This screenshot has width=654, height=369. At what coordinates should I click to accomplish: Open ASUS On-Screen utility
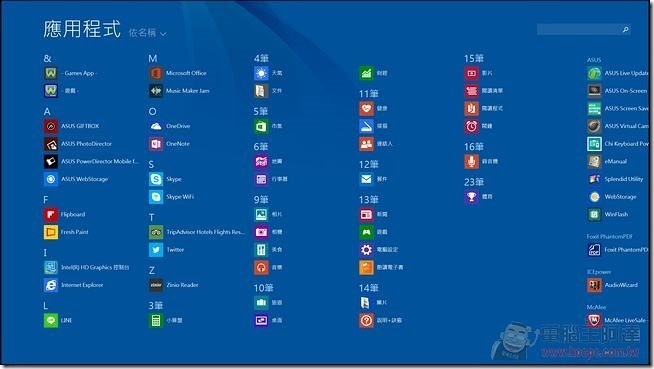(618, 90)
